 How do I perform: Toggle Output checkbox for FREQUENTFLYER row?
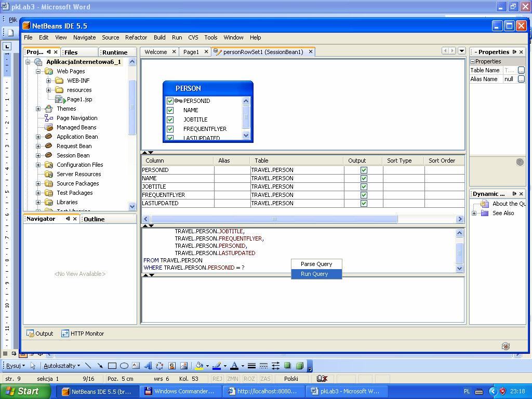pos(364,195)
